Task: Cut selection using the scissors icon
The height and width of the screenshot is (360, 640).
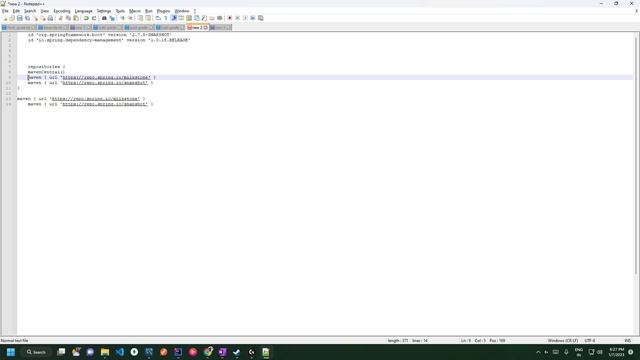Action: [60, 18]
